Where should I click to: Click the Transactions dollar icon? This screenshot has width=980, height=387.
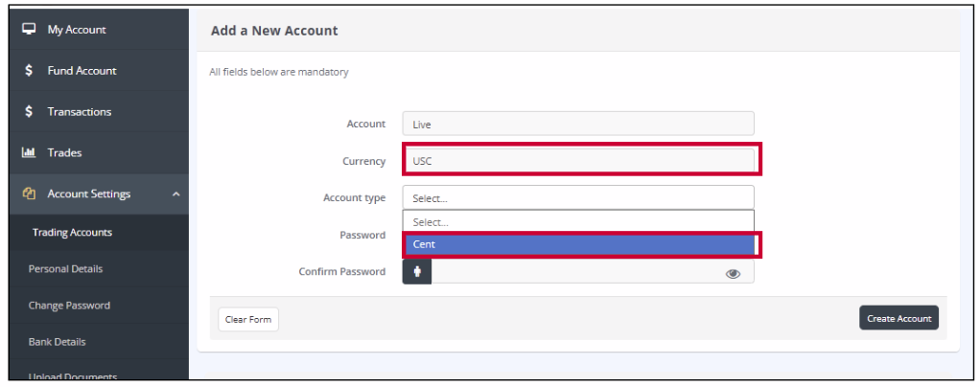pos(29,112)
